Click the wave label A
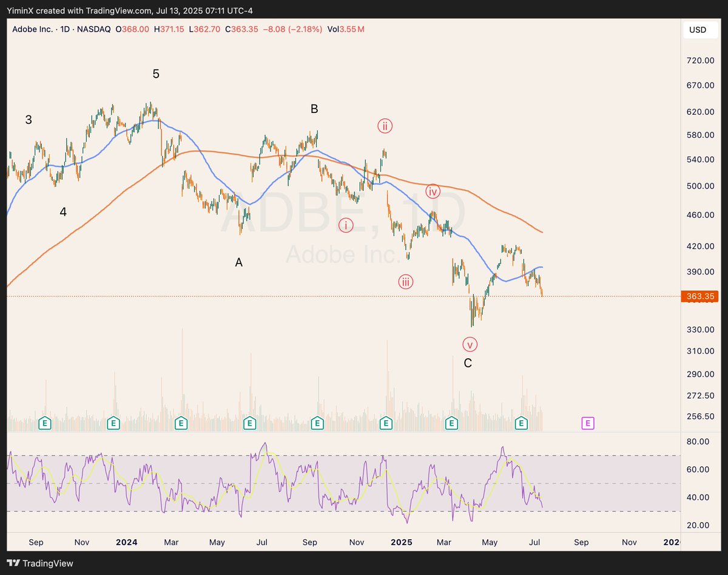Image resolution: width=728 pixels, height=575 pixels. click(x=239, y=263)
